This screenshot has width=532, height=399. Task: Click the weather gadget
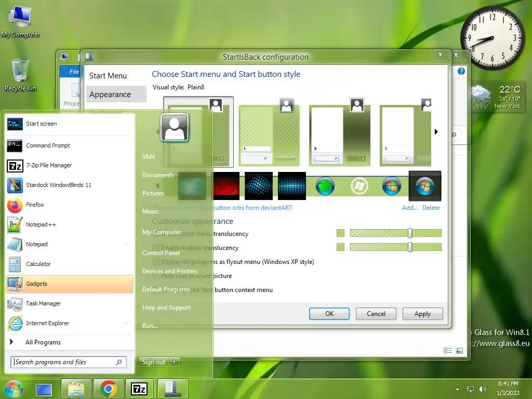pyautogui.click(x=497, y=97)
